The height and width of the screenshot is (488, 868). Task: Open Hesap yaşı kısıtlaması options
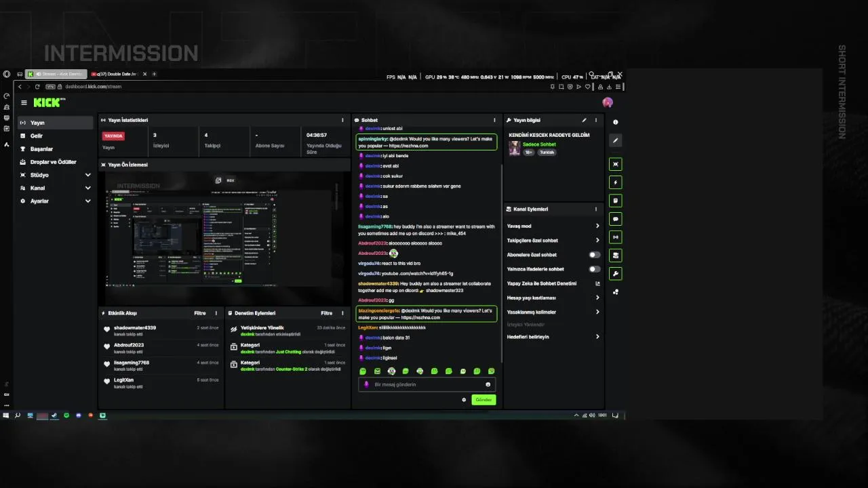pyautogui.click(x=553, y=298)
